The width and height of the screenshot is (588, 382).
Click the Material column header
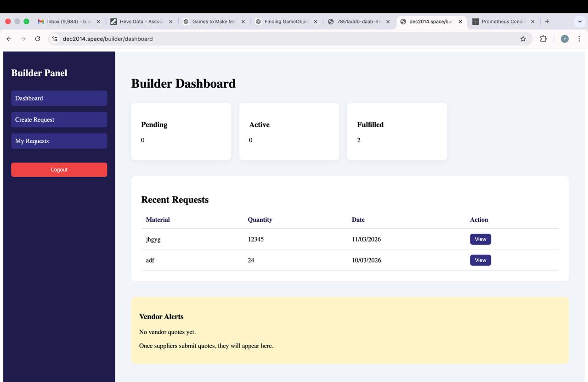pyautogui.click(x=158, y=219)
